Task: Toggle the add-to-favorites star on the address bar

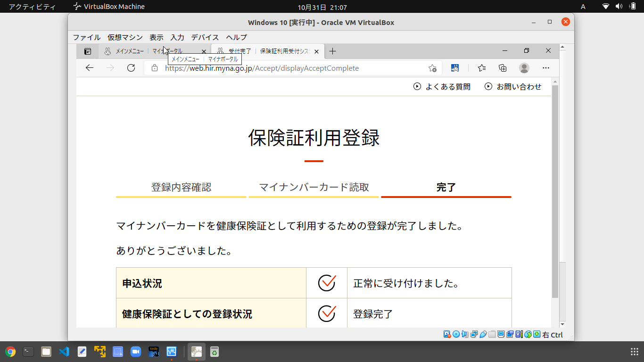Action: click(x=432, y=68)
